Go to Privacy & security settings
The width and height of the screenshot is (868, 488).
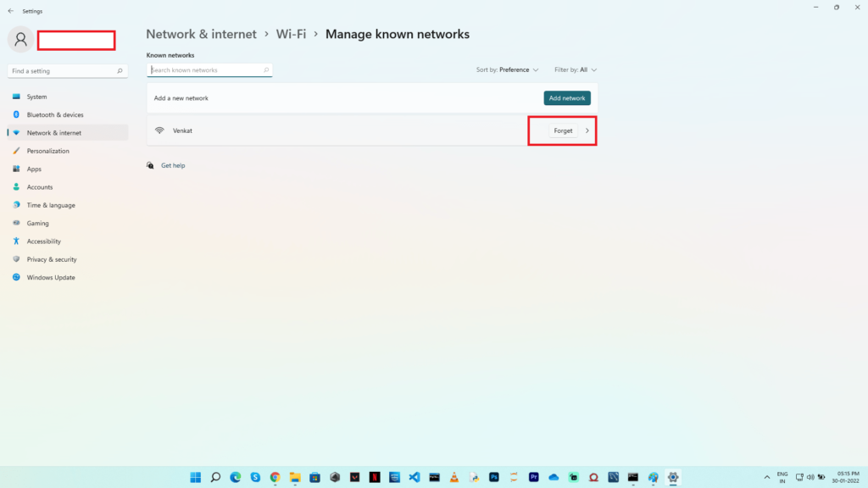(x=52, y=259)
